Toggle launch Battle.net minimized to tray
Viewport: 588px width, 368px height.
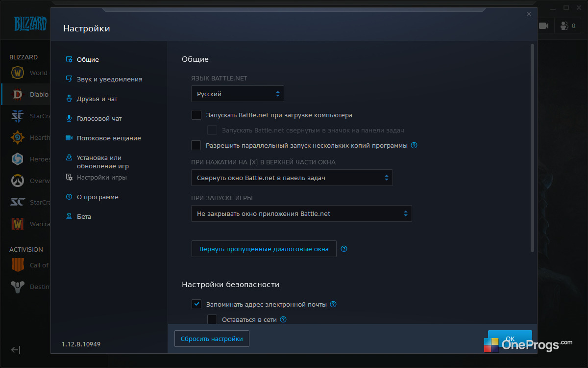click(212, 130)
